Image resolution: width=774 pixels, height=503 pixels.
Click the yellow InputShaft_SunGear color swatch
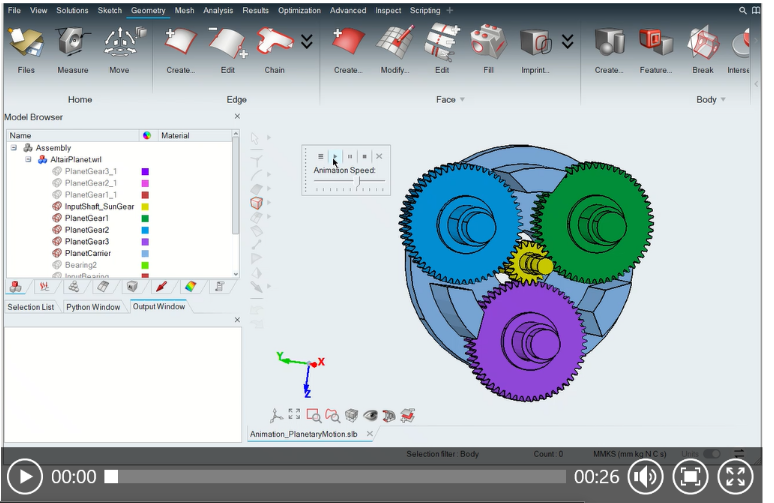[x=145, y=207]
